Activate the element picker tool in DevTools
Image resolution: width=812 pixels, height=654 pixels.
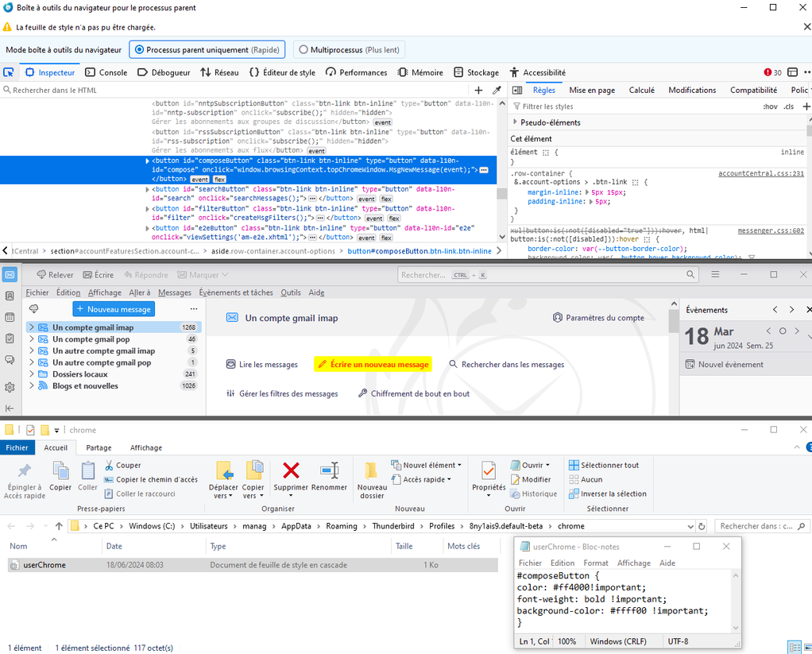pos(8,72)
